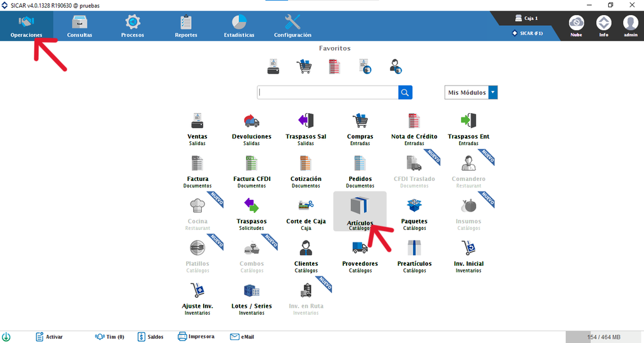Open the Cotización module
This screenshot has height=343, width=644.
click(306, 171)
